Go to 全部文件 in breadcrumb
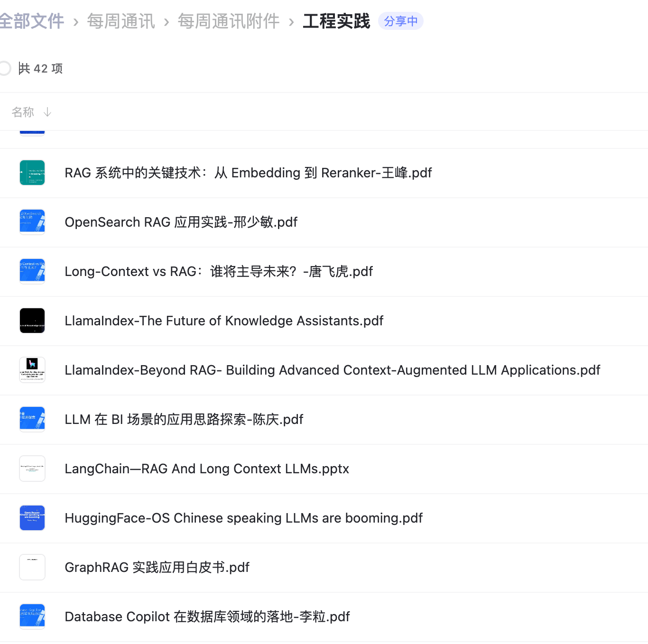Screen dimensions: 648x644 [x=32, y=21]
